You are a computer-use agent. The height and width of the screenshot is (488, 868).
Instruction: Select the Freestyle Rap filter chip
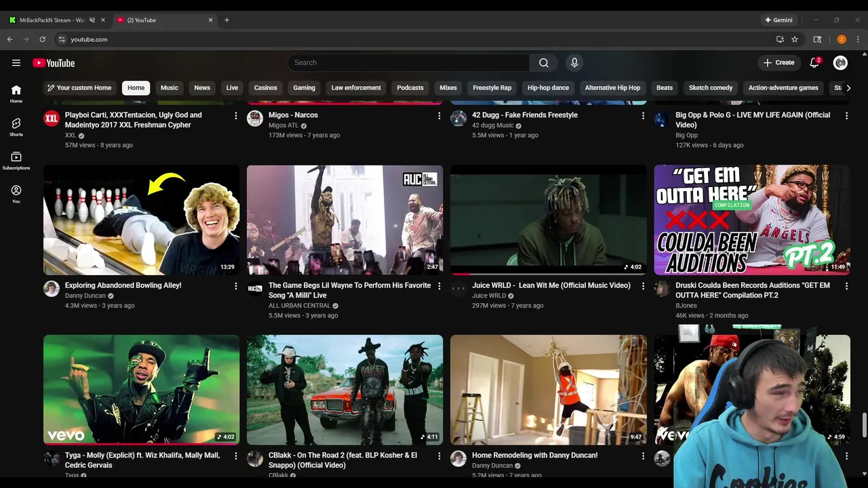click(492, 88)
